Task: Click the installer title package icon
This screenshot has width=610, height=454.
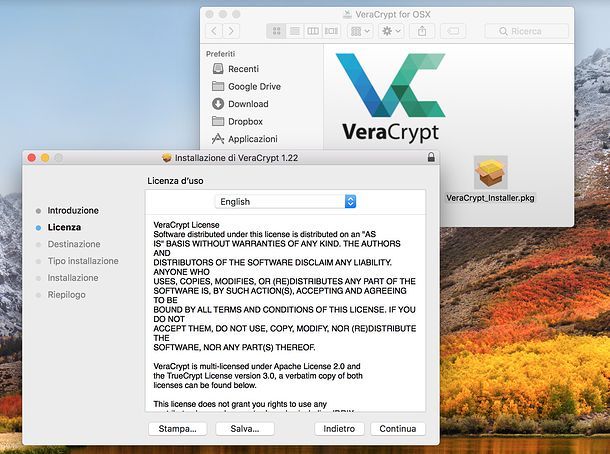Action: pyautogui.click(x=167, y=158)
